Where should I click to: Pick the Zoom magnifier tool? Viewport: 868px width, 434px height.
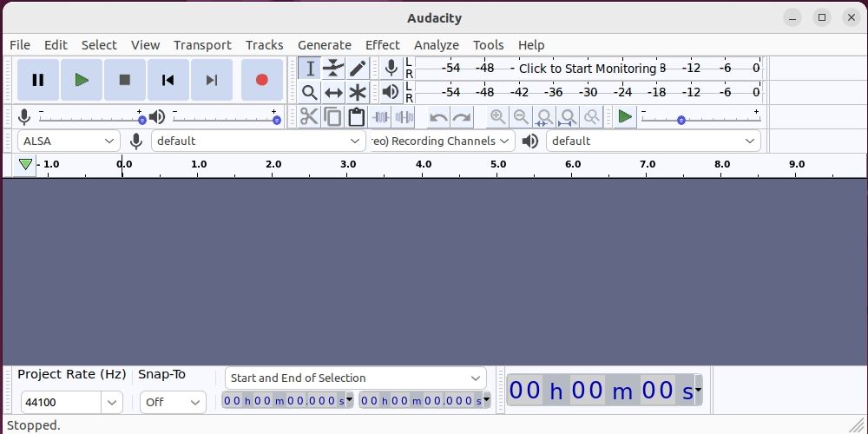(310, 93)
